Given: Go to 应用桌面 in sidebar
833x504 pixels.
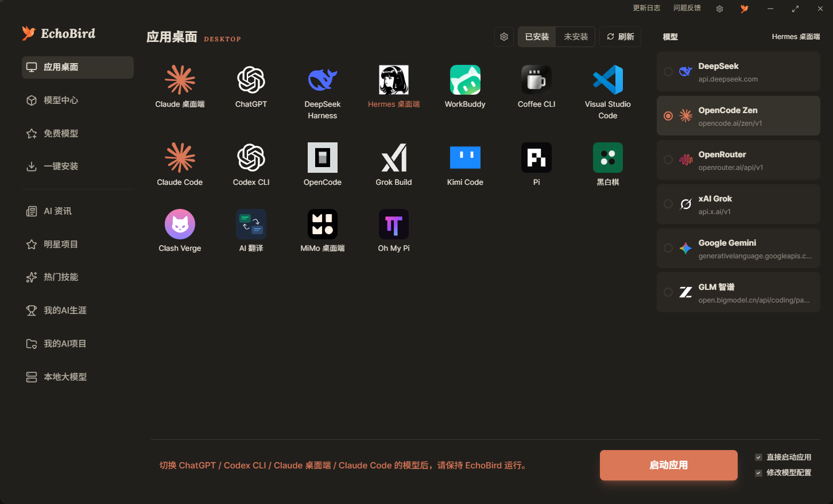Looking at the screenshot, I should [78, 67].
